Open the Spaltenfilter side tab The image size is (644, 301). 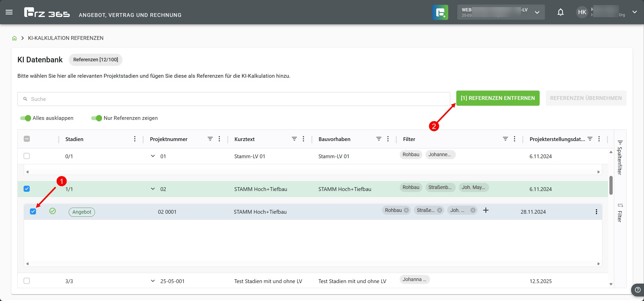click(x=620, y=158)
